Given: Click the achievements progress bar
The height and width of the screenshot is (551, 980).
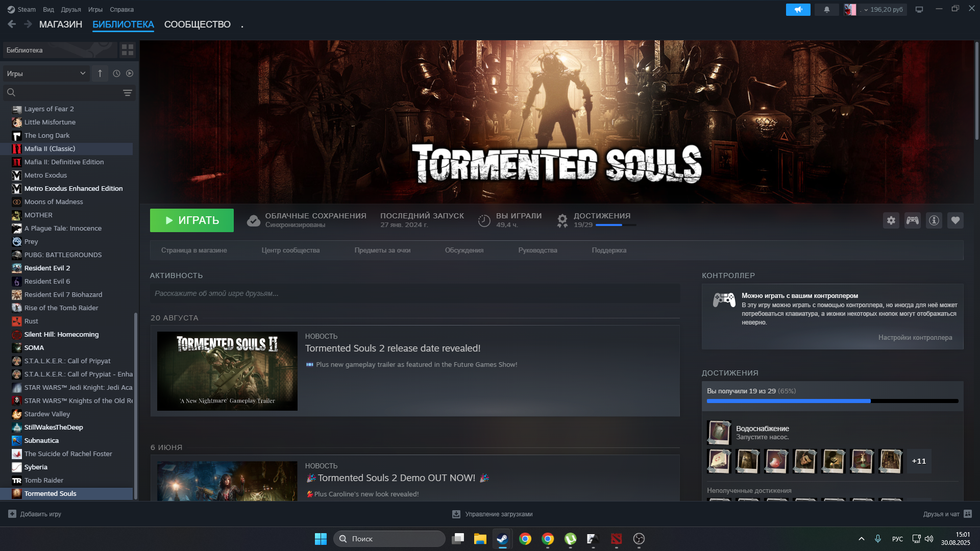Looking at the screenshot, I should pyautogui.click(x=832, y=401).
